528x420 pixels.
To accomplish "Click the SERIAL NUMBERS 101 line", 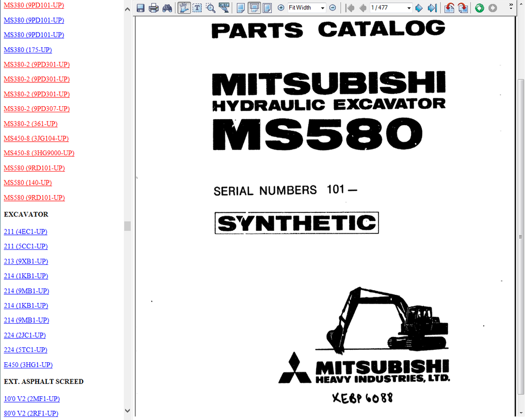I will click(x=286, y=190).
